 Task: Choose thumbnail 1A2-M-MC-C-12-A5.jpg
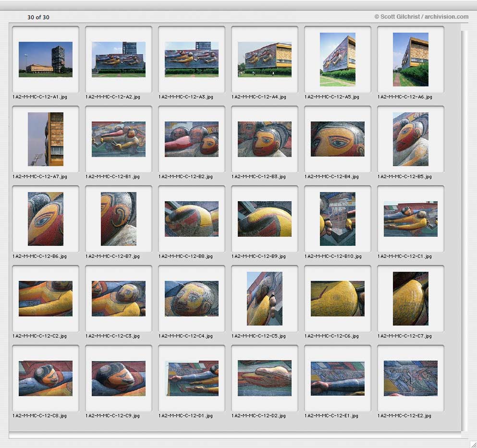(338, 60)
